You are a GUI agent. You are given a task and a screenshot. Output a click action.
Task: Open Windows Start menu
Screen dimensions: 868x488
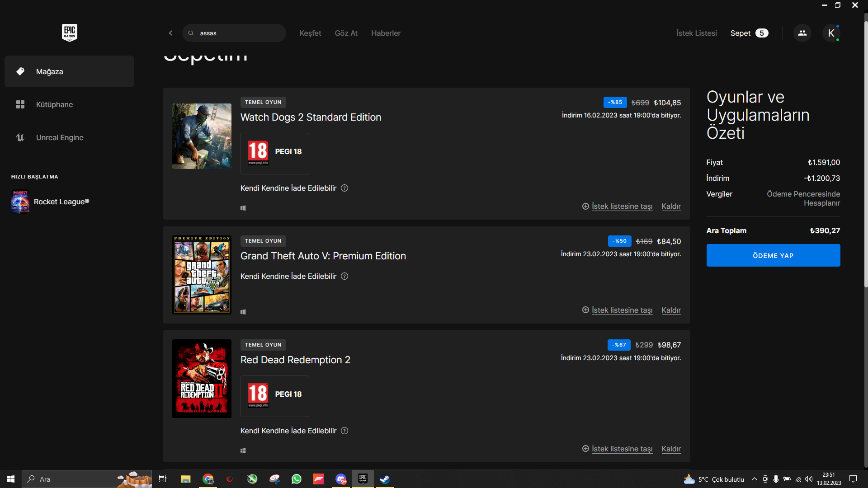click(11, 479)
